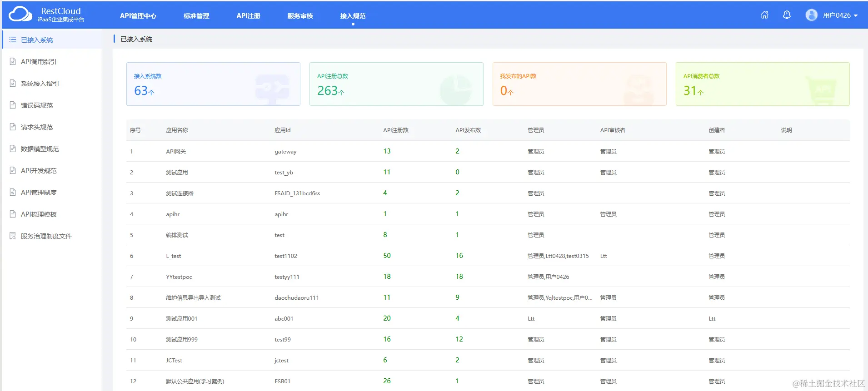
Task: Expand the 用户0426 account dropdown
Action: pos(840,15)
